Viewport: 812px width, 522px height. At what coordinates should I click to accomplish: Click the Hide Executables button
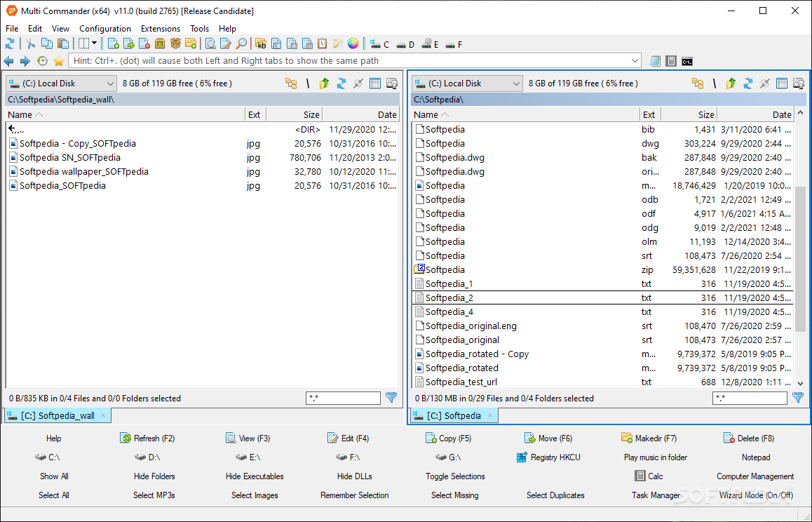(255, 476)
